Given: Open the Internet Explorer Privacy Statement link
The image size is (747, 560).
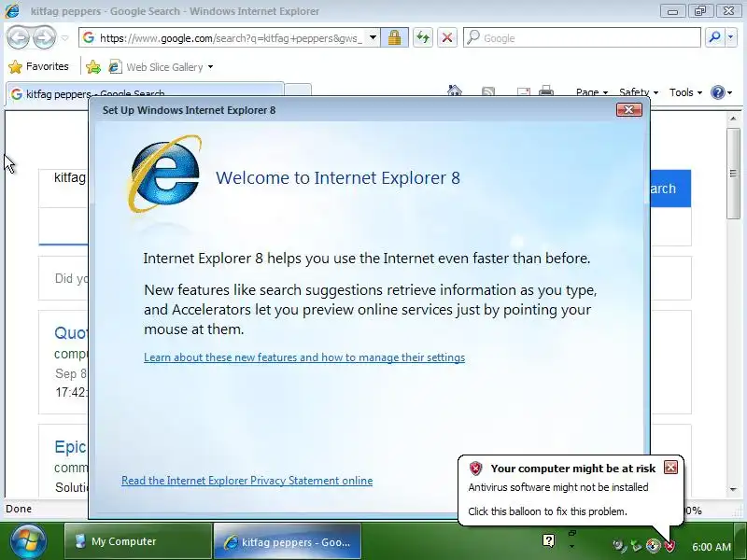Looking at the screenshot, I should pos(247,481).
